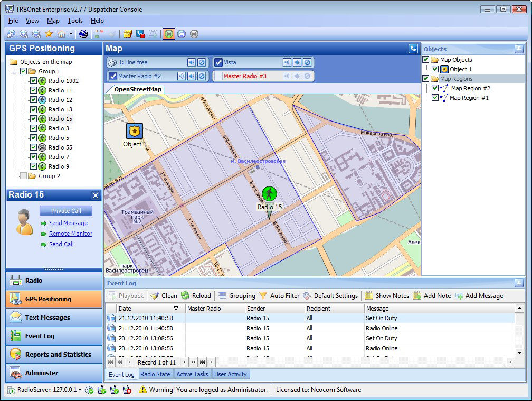Viewport: 532px width, 401px height.
Task: Click the map route nodes toolbar icon
Action: point(99,34)
